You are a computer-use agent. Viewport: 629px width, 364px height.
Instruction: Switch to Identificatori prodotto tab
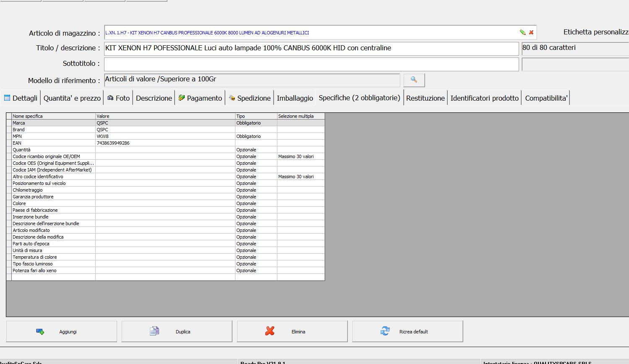(485, 98)
